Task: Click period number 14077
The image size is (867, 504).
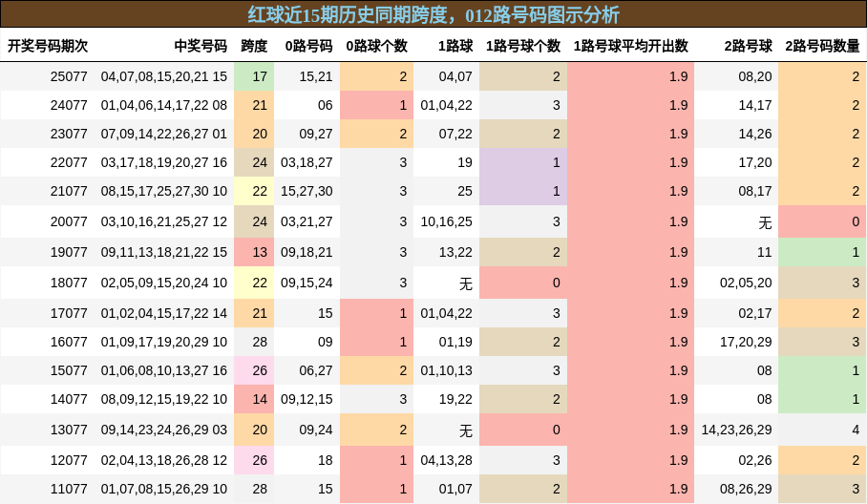Action: 69,399
